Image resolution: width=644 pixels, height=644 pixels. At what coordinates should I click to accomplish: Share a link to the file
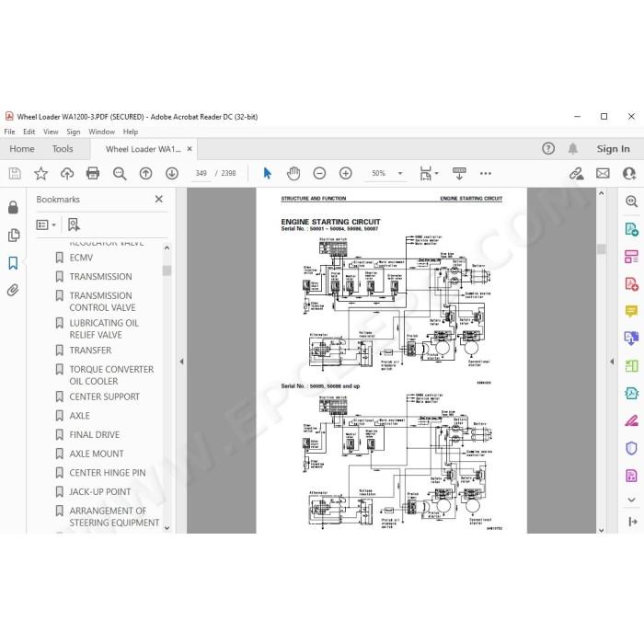point(577,173)
